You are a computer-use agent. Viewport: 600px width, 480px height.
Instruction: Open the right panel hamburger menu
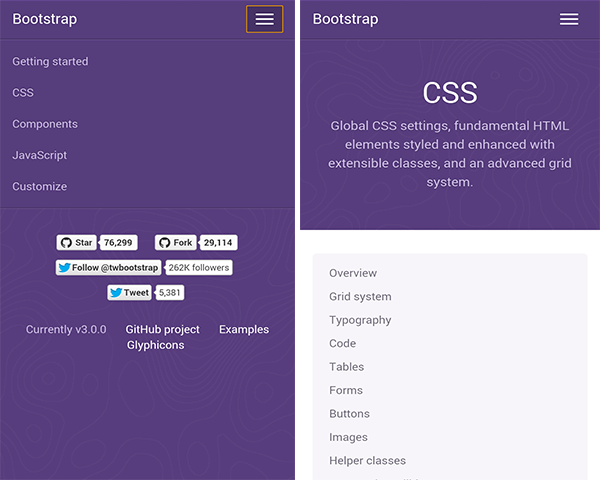click(569, 19)
